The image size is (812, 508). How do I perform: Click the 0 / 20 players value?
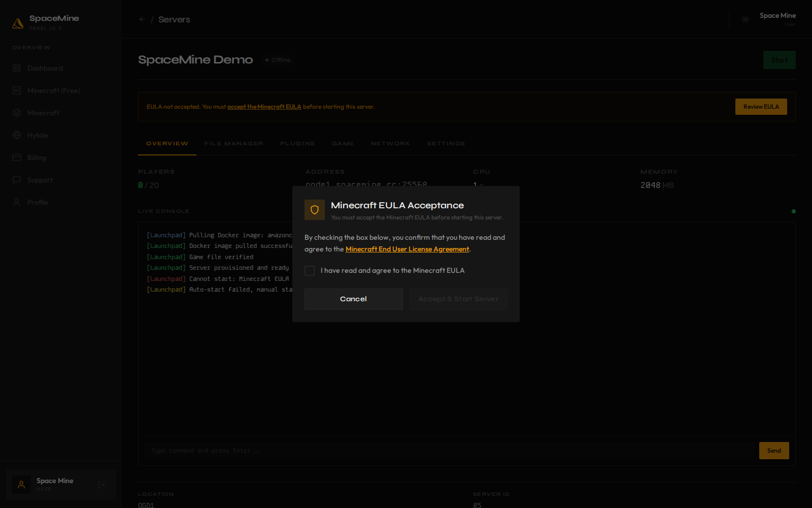tap(149, 185)
